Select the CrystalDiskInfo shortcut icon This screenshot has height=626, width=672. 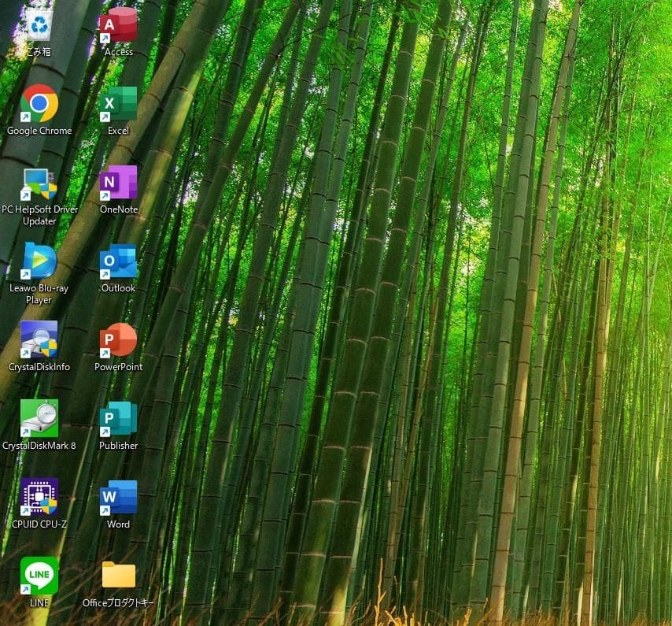(39, 339)
